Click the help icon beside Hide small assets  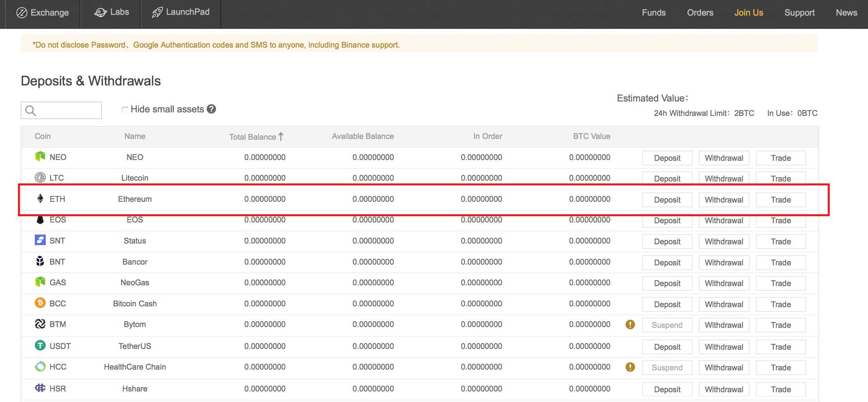211,109
